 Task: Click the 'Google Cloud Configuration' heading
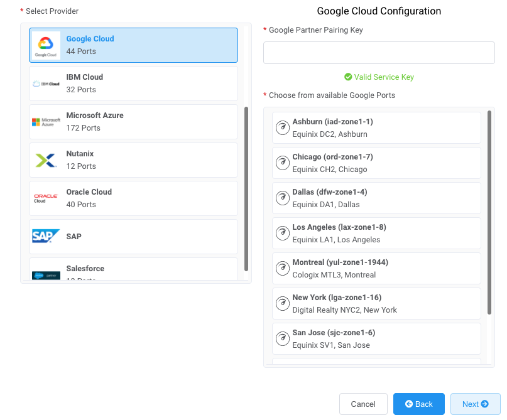[x=379, y=11]
